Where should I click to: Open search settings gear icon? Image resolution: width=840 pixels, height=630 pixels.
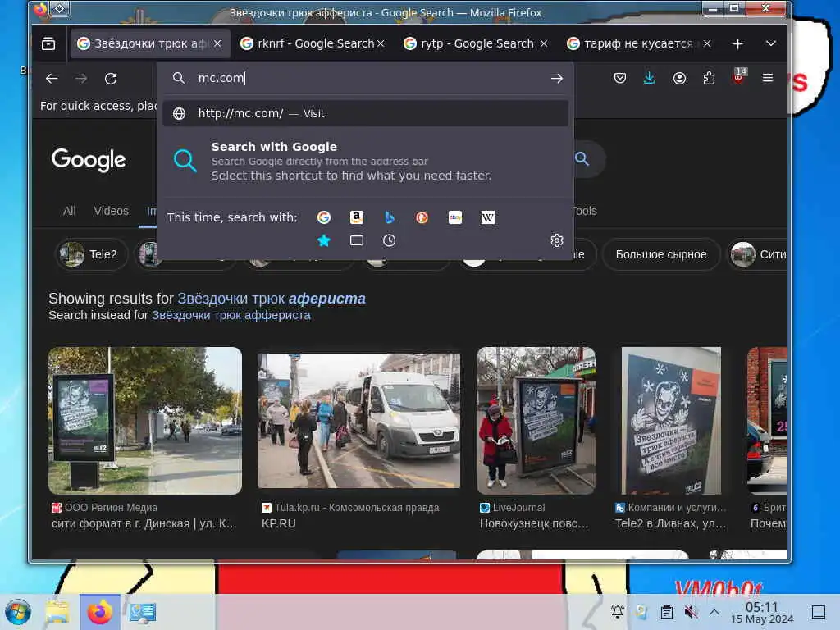click(557, 240)
